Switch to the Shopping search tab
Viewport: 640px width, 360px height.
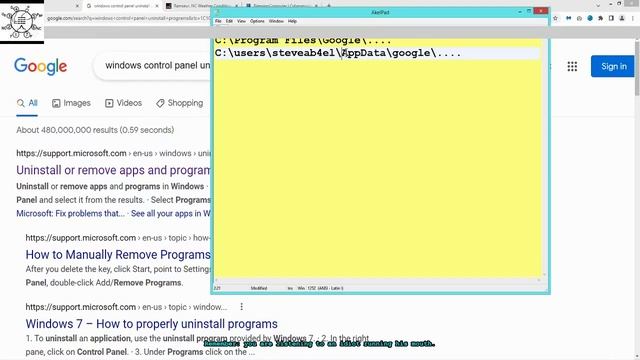point(180,103)
